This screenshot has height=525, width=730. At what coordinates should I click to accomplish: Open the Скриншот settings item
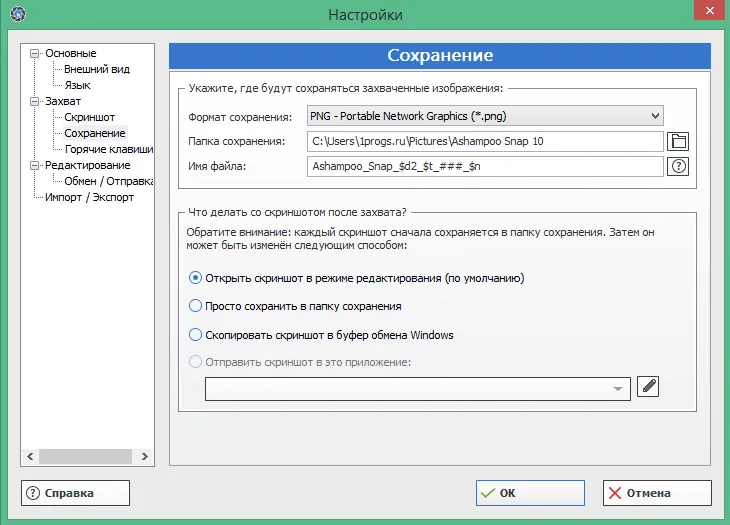point(89,117)
